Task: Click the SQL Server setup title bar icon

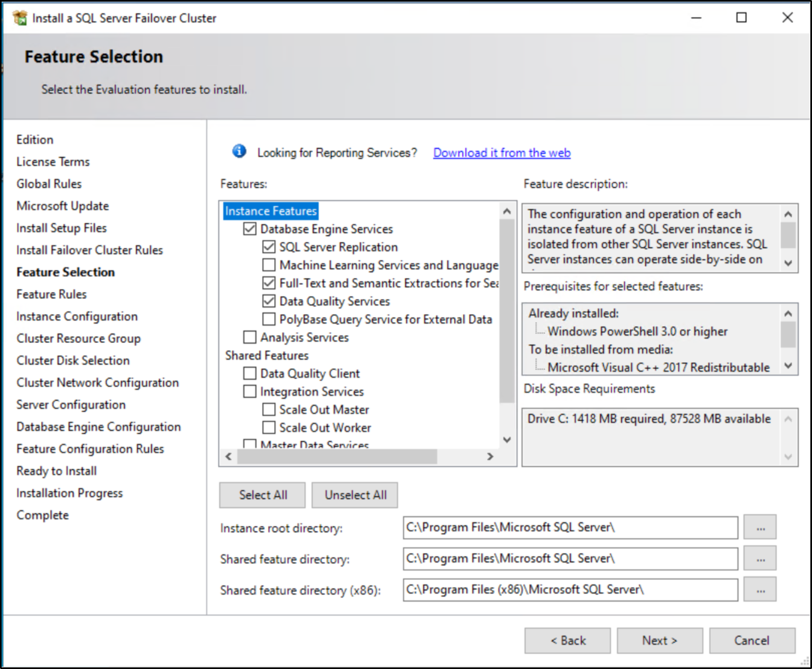Action: tap(20, 18)
